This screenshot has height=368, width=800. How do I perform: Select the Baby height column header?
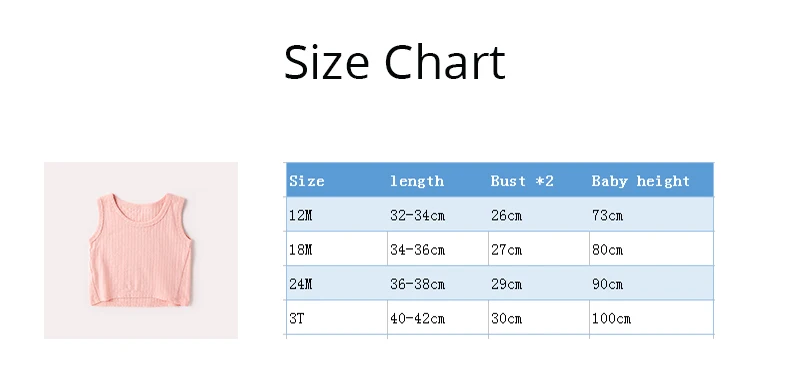click(x=652, y=180)
